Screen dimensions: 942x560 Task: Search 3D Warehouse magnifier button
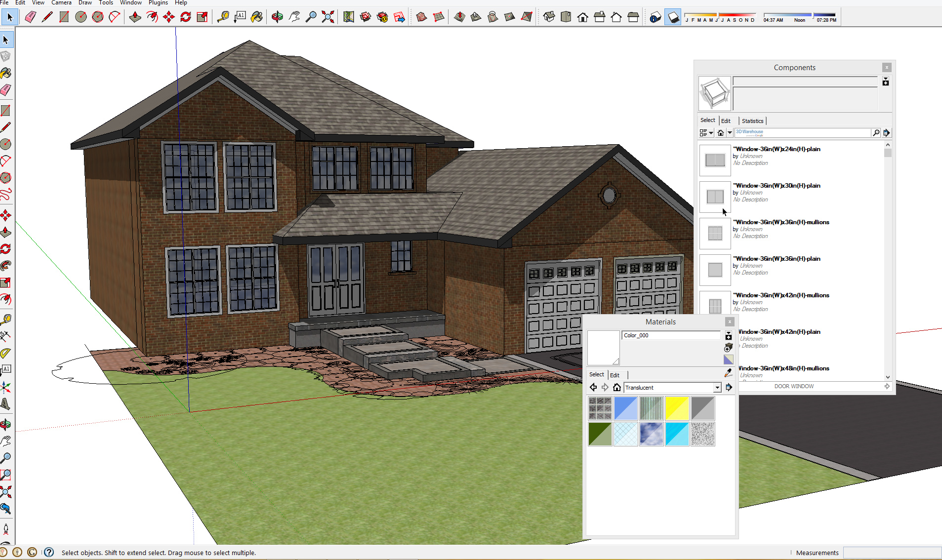click(x=876, y=132)
